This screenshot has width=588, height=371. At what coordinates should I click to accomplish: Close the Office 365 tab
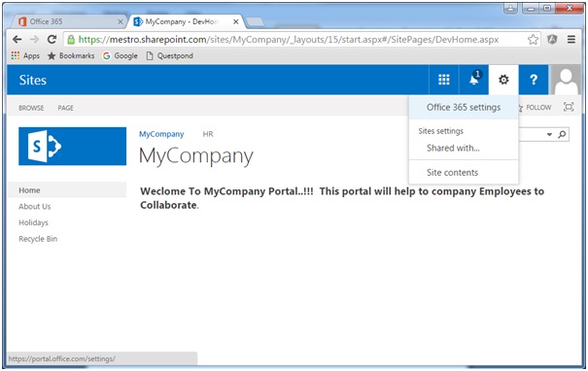[121, 21]
